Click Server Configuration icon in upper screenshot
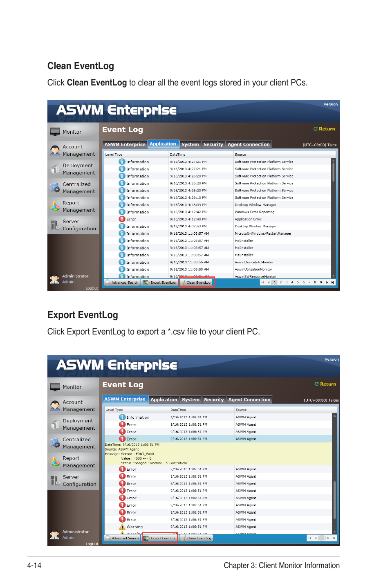Viewport: 390px width, 588px height. coord(55,225)
